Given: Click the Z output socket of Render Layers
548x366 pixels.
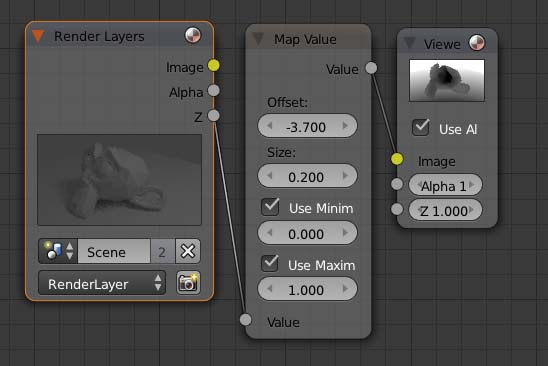Looking at the screenshot, I should pyautogui.click(x=214, y=115).
